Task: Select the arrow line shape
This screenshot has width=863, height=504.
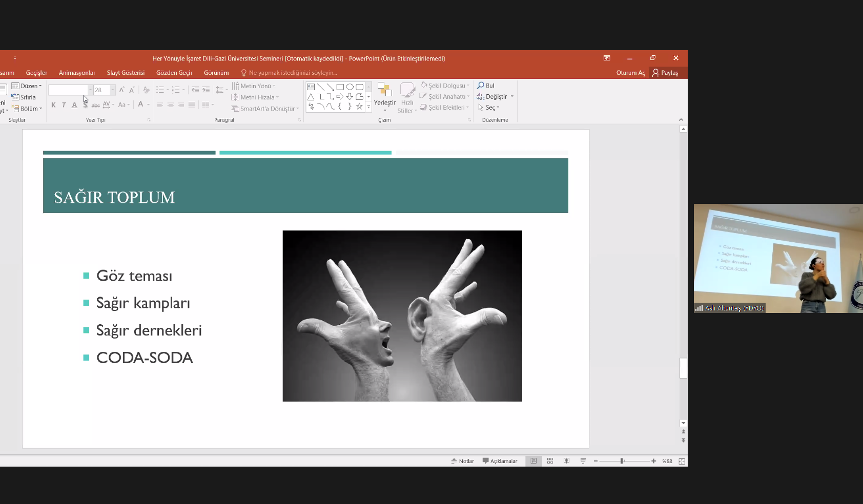Action: [330, 87]
